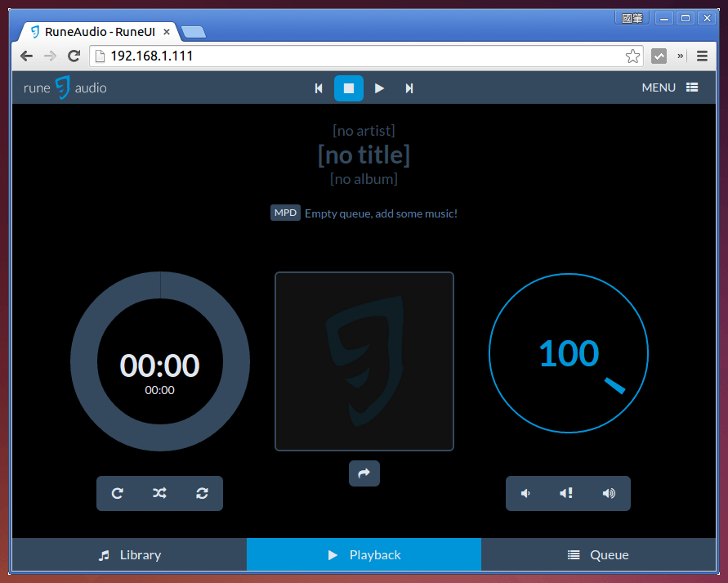Toggle the single/consume refresh icon

click(202, 493)
